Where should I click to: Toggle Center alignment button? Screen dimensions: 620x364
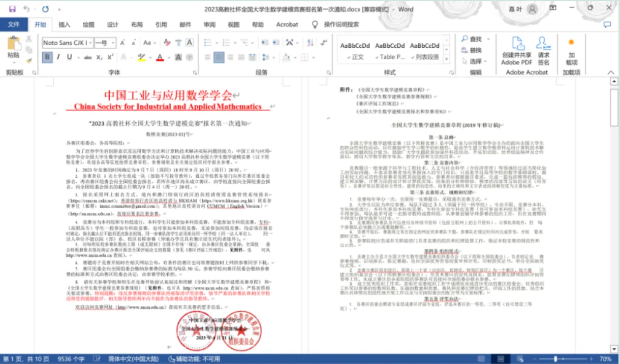coord(219,57)
